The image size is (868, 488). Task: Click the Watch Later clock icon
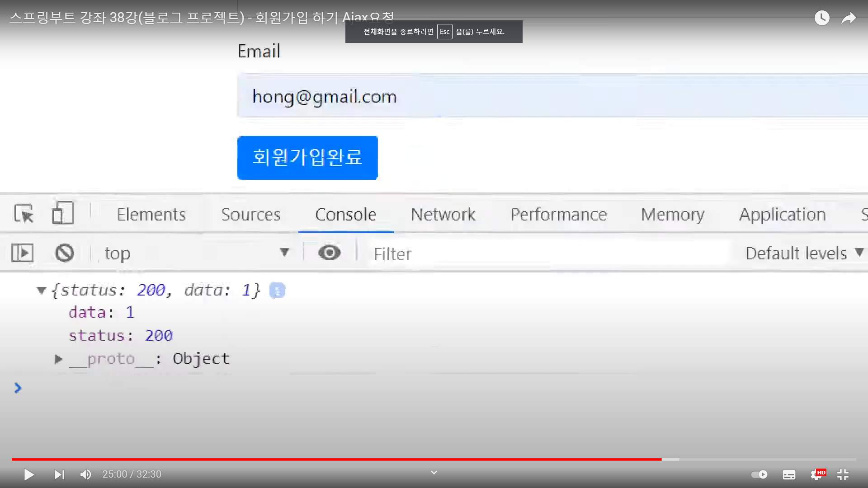822,18
